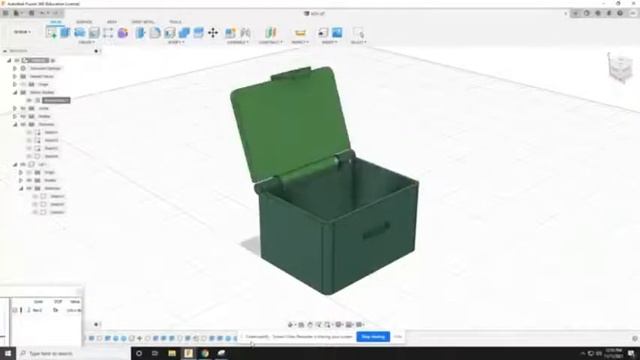Open the INSPECT dropdown menu

point(300,42)
